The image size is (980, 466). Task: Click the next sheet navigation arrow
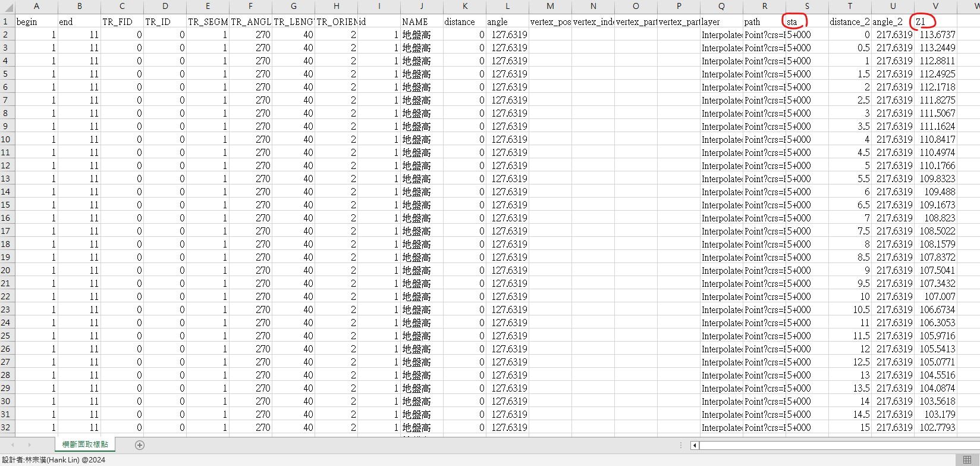pyautogui.click(x=29, y=445)
